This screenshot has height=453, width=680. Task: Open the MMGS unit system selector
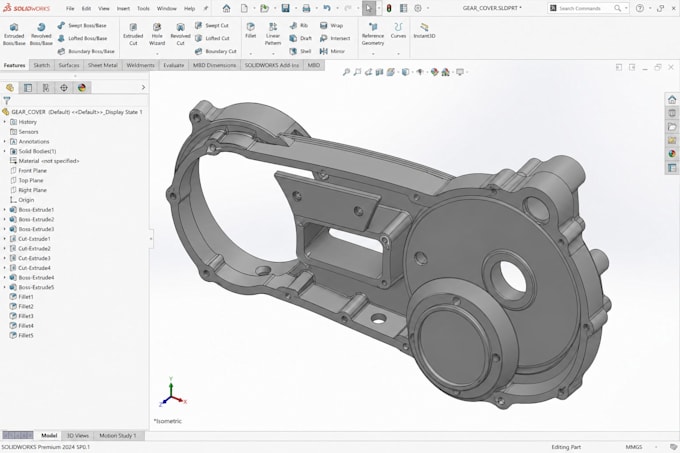tap(634, 447)
